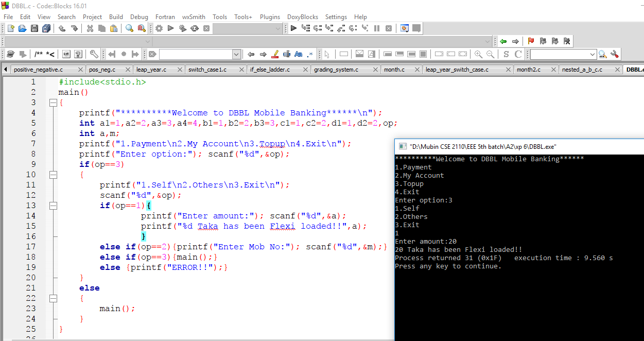644x341 pixels.
Task: Clear all bookmarks using the flag-with-X icon
Action: point(567,41)
